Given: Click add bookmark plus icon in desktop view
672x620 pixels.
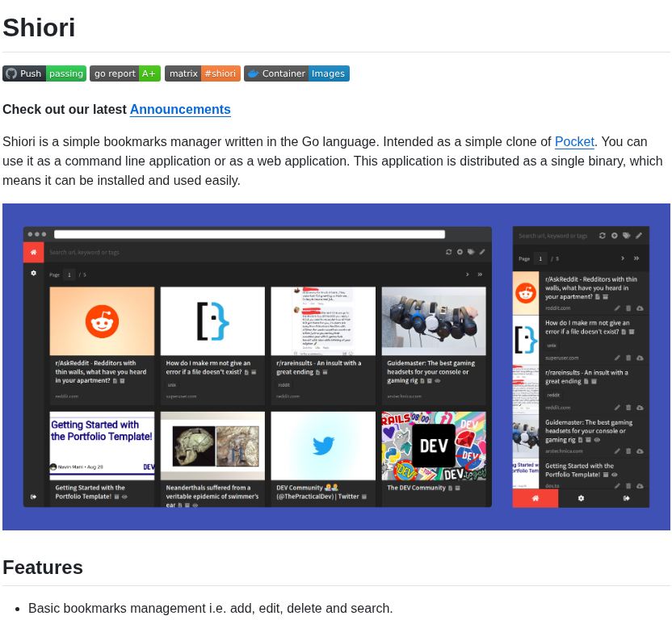Looking at the screenshot, I should pos(460,252).
